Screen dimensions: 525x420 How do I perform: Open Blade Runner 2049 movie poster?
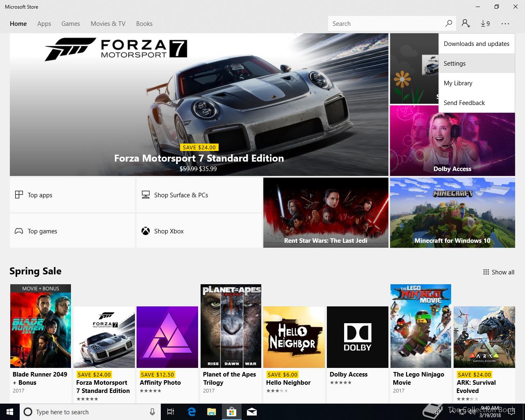[x=41, y=326]
